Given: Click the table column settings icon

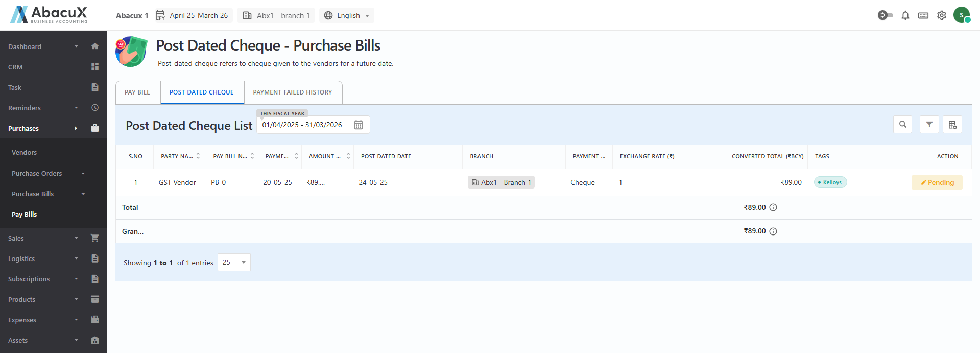Looking at the screenshot, I should coord(952,125).
